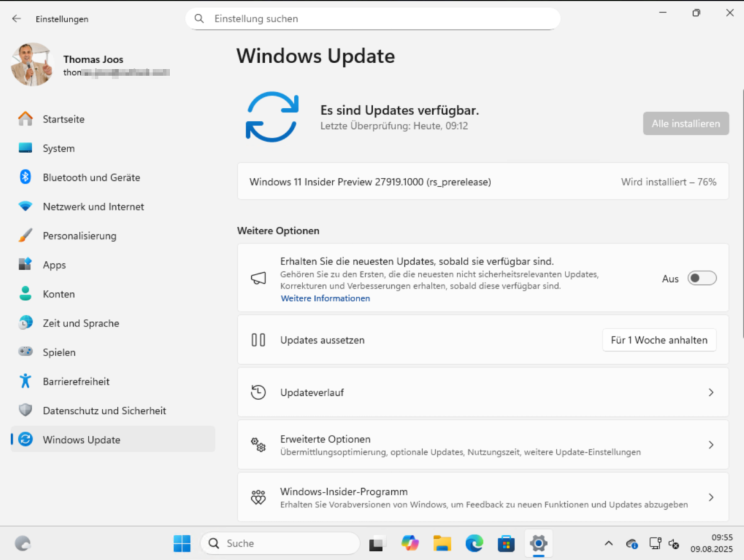The image size is (744, 560).
Task: Open Datenschutz und Sicherheit settings
Action: (x=104, y=410)
